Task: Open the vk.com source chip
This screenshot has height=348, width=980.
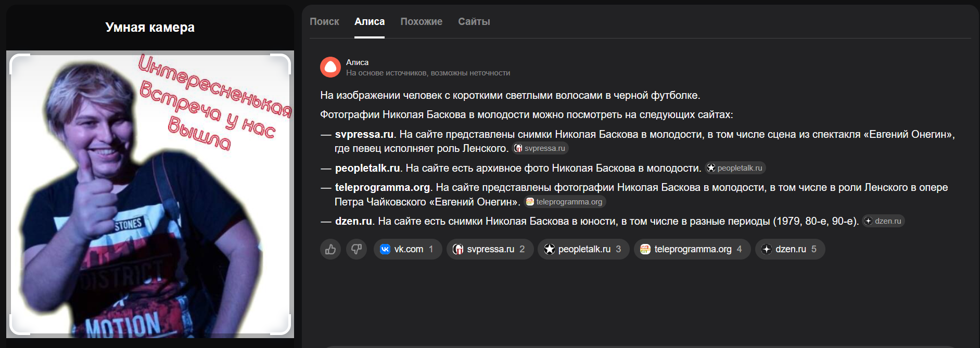Action: (x=408, y=249)
